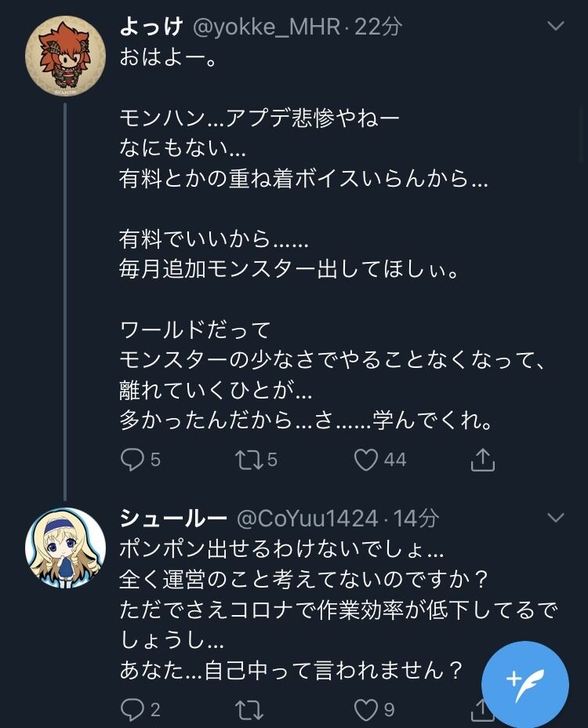
Task: Open the chevron menu on よっけ's tweet
Action: coord(555,27)
